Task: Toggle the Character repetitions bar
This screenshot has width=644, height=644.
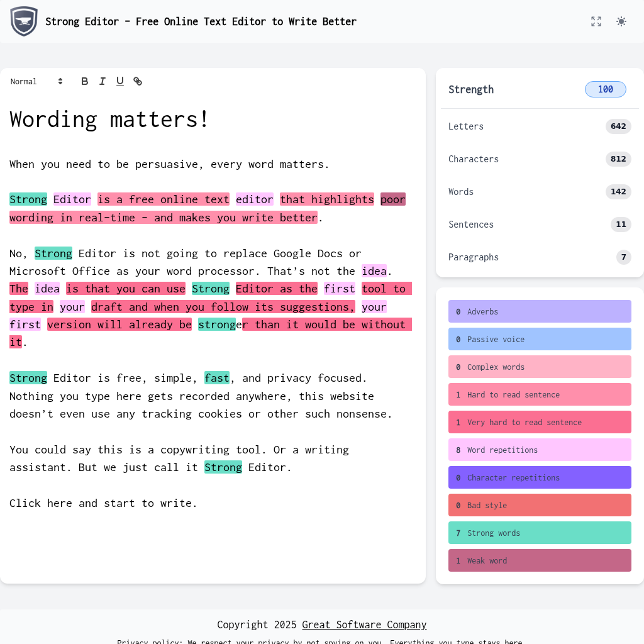Action: [x=539, y=478]
